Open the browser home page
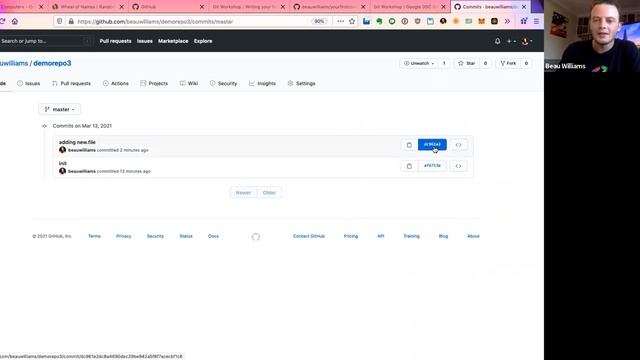The height and width of the screenshot is (360, 640). click(x=15, y=21)
